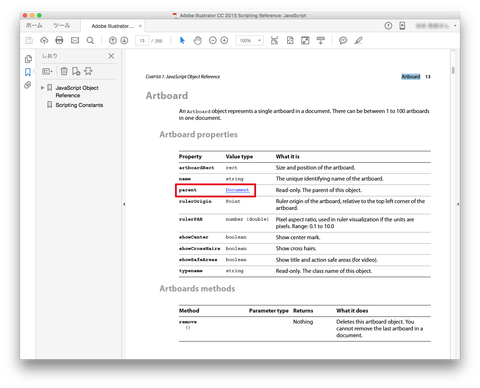Click the Artboards methods heading
This screenshot has width=480, height=388.
pyautogui.click(x=197, y=288)
